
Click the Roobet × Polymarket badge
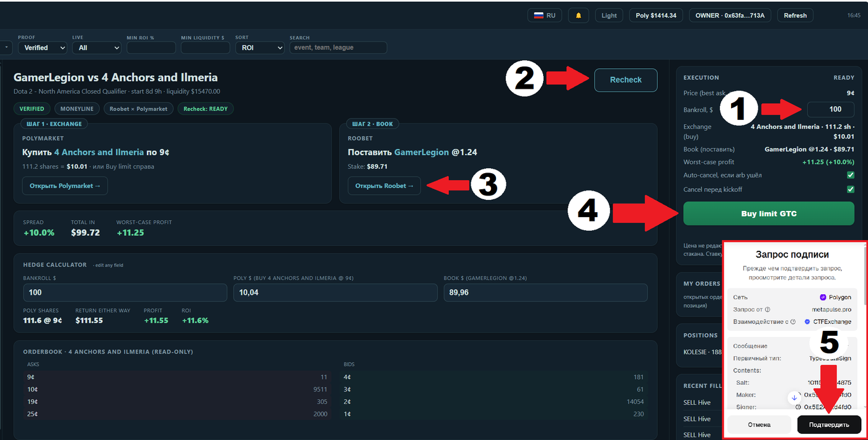pos(138,109)
